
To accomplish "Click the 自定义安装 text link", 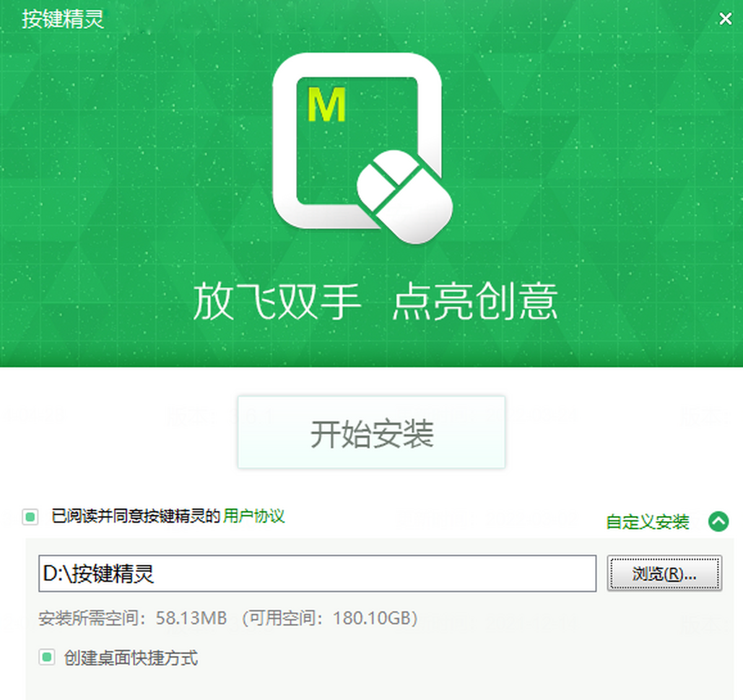I will [648, 522].
